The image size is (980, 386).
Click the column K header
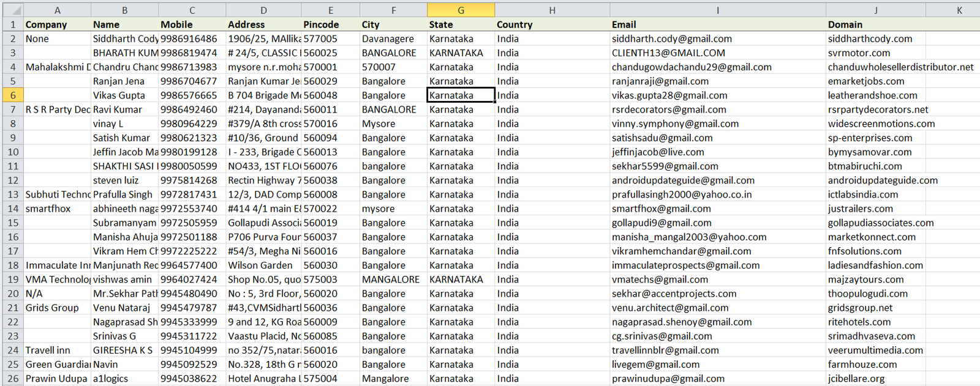[959, 10]
